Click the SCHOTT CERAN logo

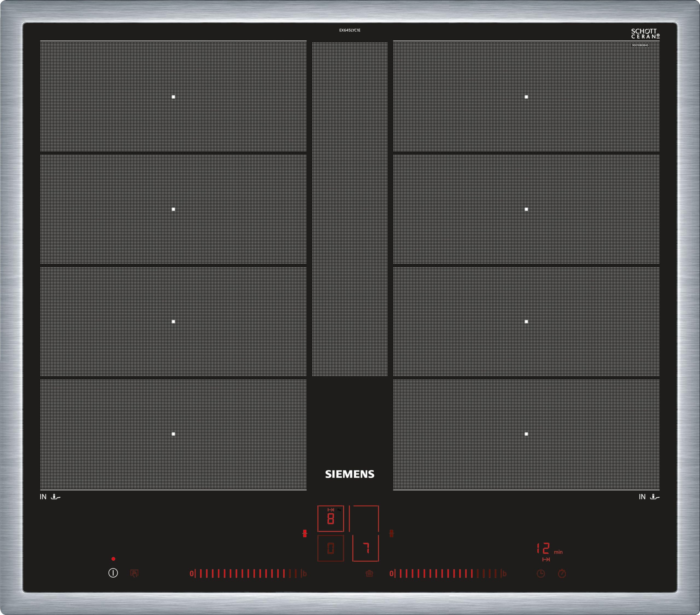point(645,34)
